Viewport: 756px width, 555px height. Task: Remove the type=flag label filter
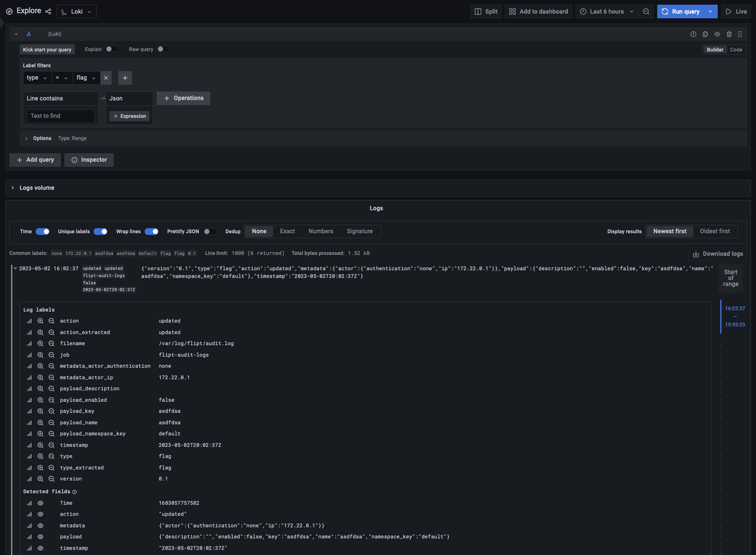click(x=106, y=78)
